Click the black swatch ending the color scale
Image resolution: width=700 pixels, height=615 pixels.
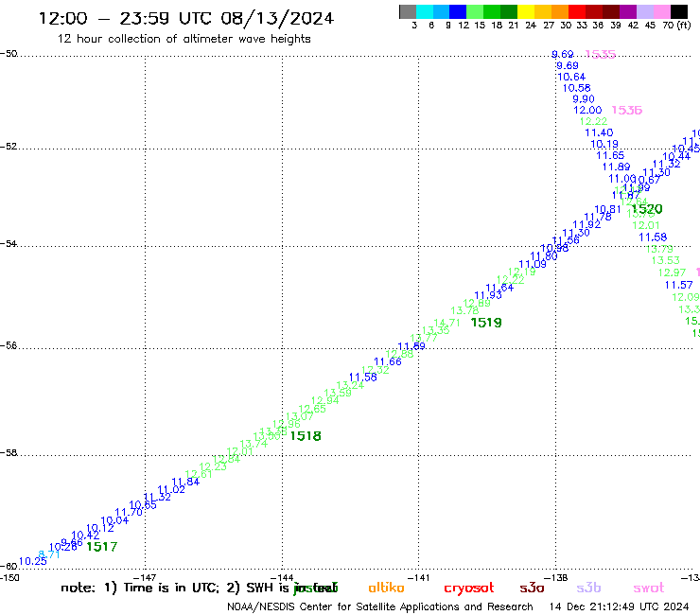click(678, 11)
